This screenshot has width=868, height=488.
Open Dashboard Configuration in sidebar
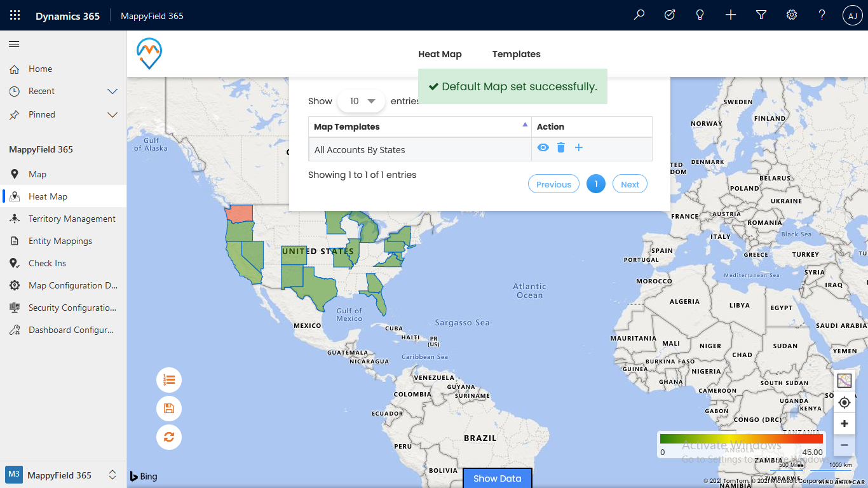64,330
